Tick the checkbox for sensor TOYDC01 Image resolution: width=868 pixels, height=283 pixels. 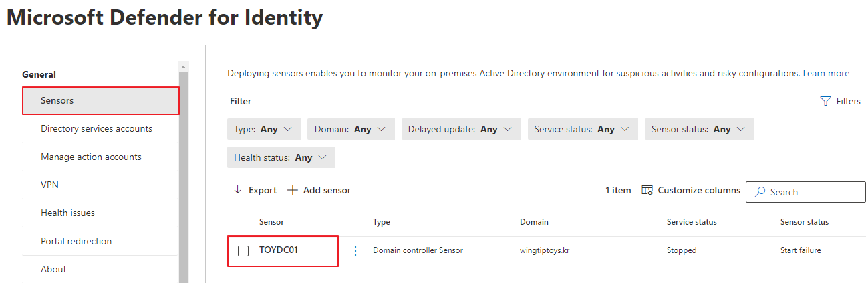(243, 251)
